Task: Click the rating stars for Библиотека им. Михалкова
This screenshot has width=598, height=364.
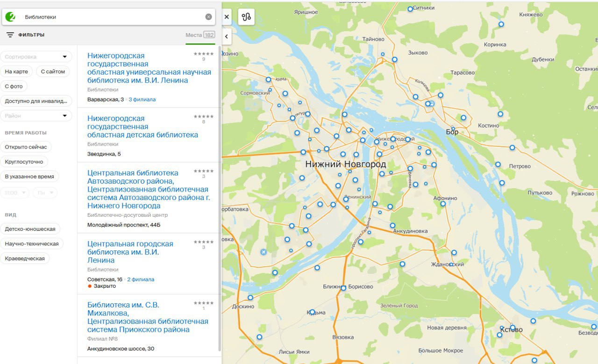Action: 204,303
